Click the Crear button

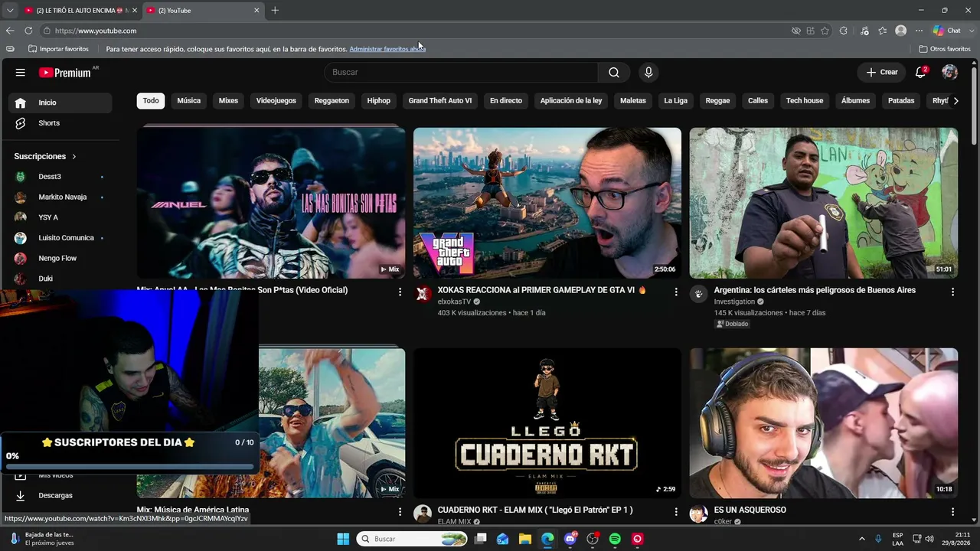point(882,73)
